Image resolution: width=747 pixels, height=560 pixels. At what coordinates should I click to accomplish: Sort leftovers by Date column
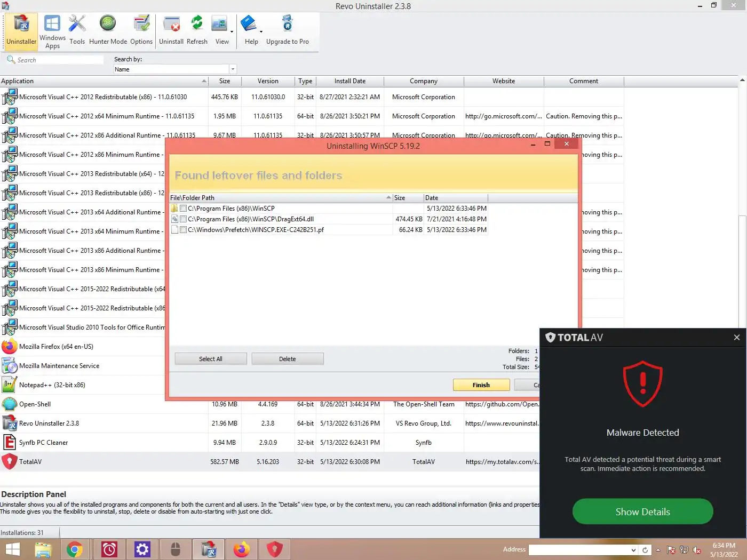click(456, 198)
